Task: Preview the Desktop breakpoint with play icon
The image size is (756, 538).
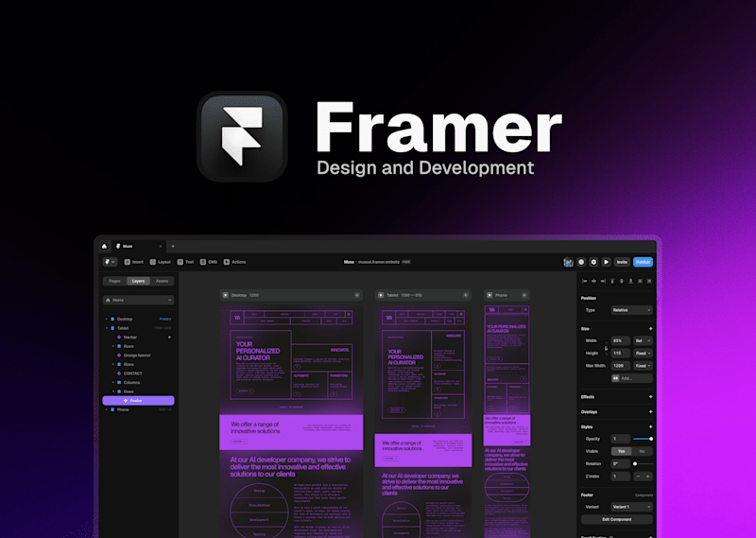Action: point(225,295)
